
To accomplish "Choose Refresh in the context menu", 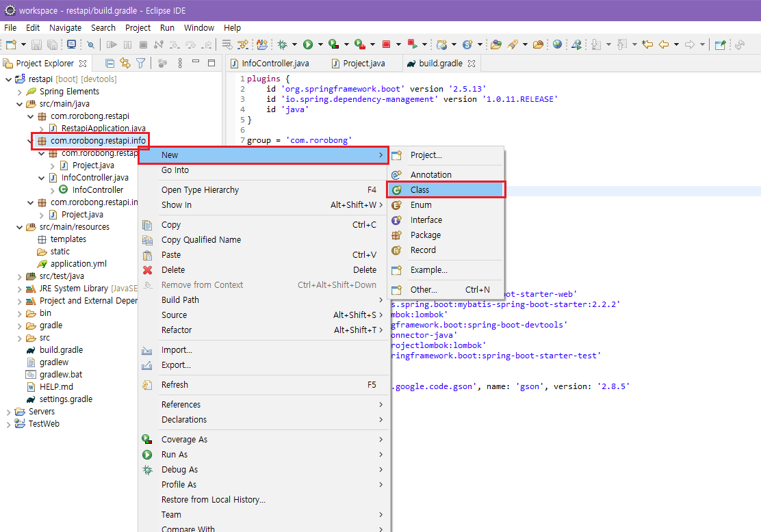I will coord(264,384).
